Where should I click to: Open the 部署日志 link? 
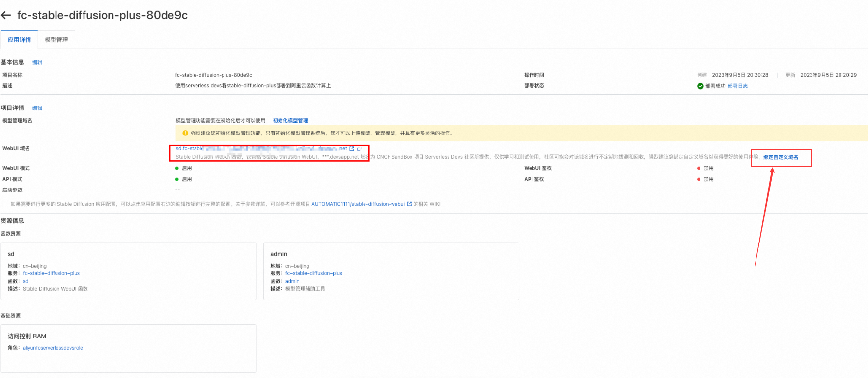click(x=737, y=86)
